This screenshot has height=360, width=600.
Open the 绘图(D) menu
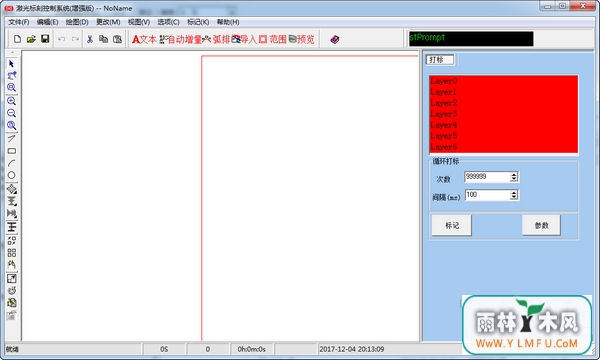pyautogui.click(x=77, y=22)
